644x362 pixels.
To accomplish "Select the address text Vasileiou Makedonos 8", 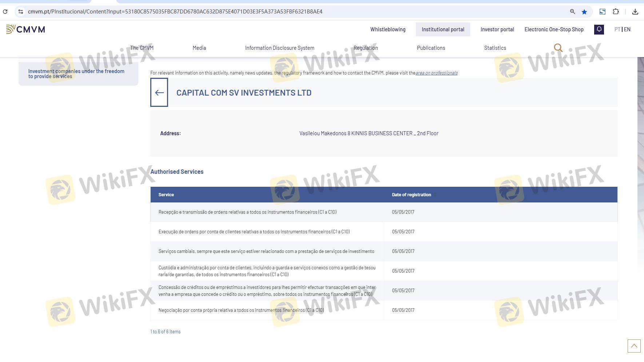I will click(325, 133).
